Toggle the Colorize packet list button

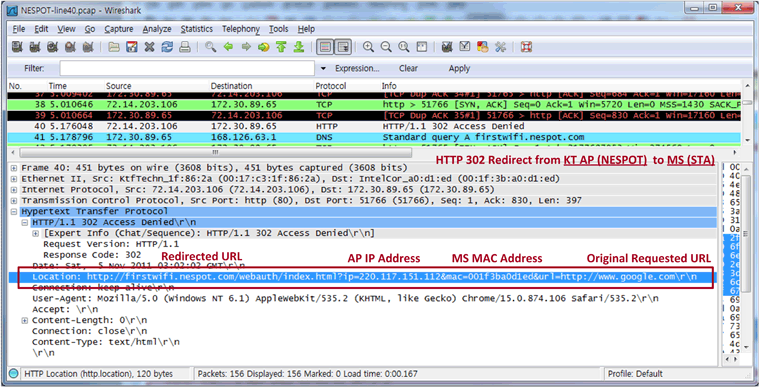click(x=325, y=47)
